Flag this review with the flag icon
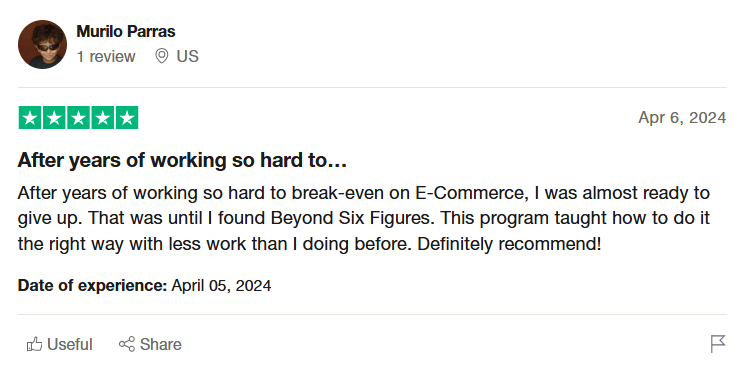 coord(718,344)
